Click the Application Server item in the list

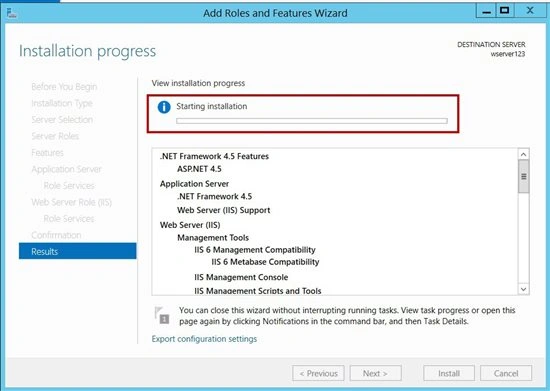(x=194, y=184)
